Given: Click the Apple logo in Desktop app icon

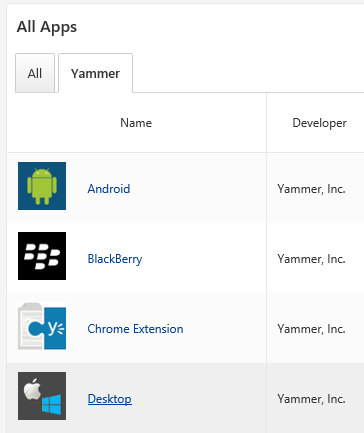Looking at the screenshot, I should coord(32,389).
